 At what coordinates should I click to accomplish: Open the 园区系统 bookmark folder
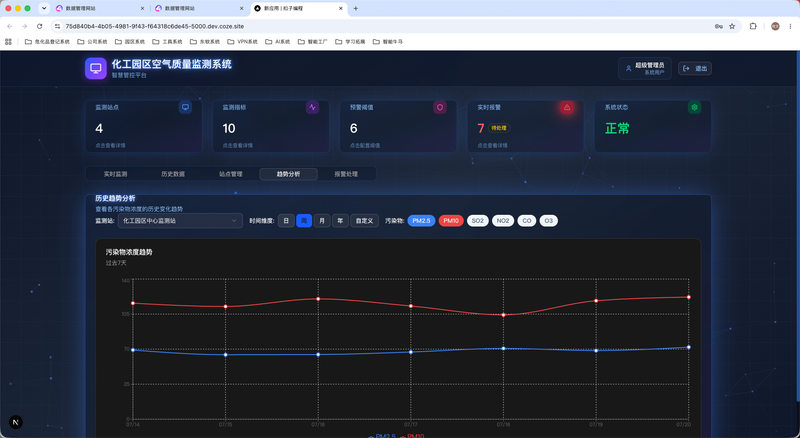tap(130, 42)
